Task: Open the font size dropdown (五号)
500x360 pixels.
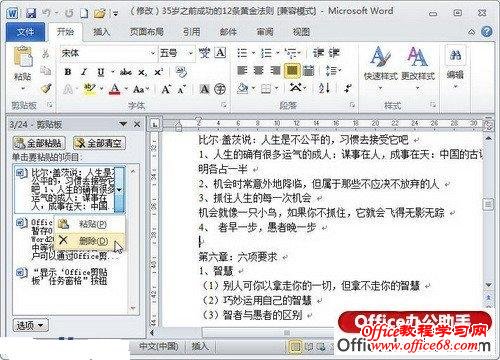Action: pos(191,53)
